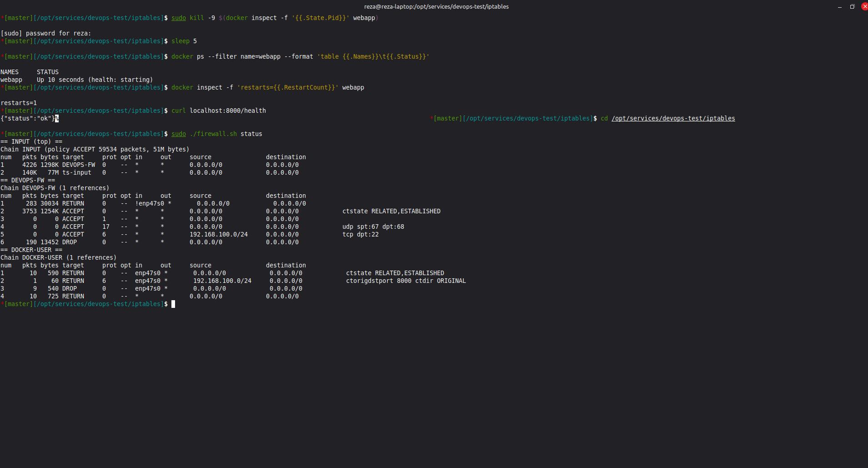Click 'ctstate RELATED,ESTABLISHED' in DEVOPS-FW chain

tap(391, 211)
